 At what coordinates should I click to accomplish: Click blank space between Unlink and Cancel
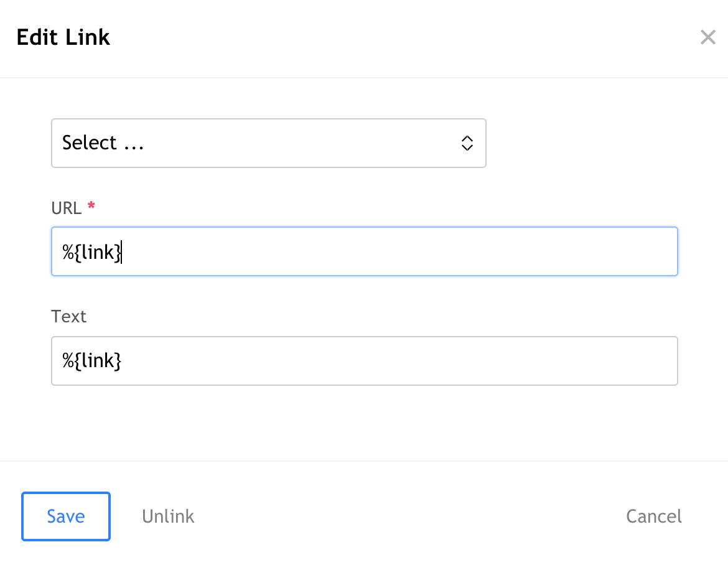click(x=404, y=516)
